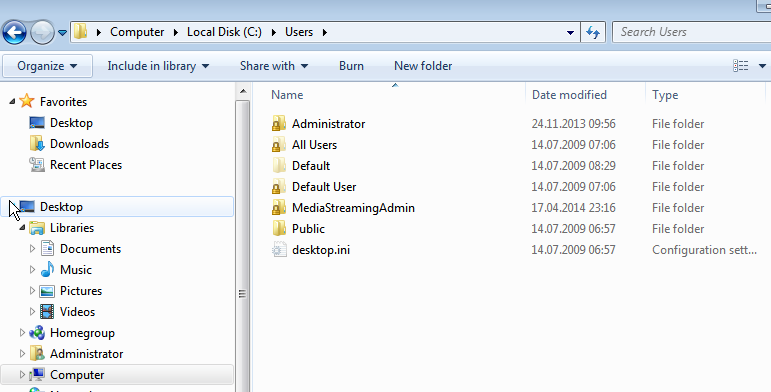Screen dimensions: 771x392
Task: Click date 24.11.2013 09:56
Action: point(573,124)
